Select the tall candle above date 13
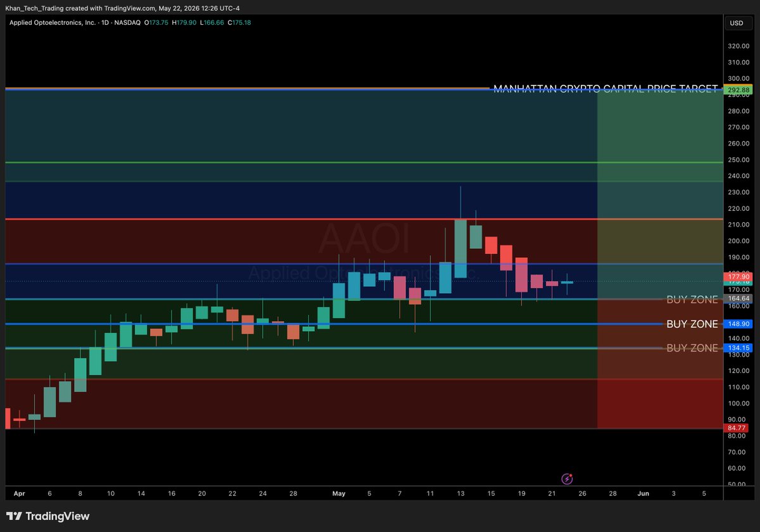 point(460,248)
